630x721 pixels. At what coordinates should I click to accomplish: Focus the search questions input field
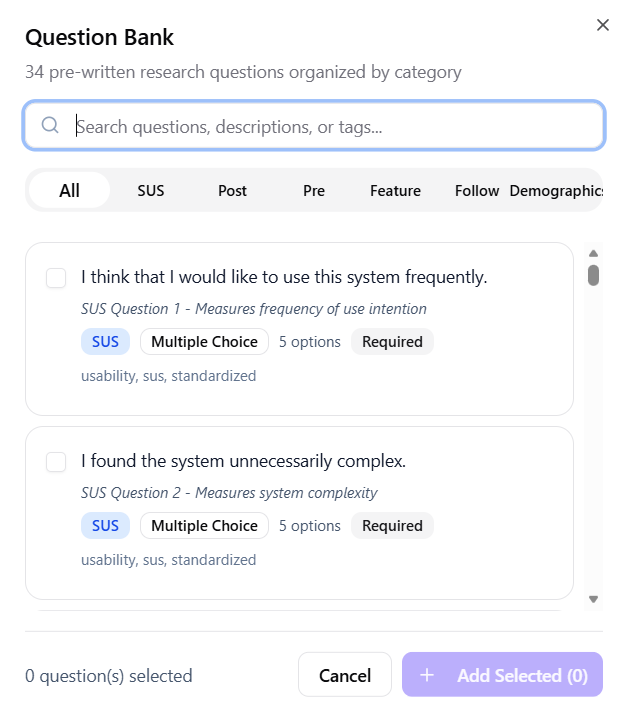330,126
